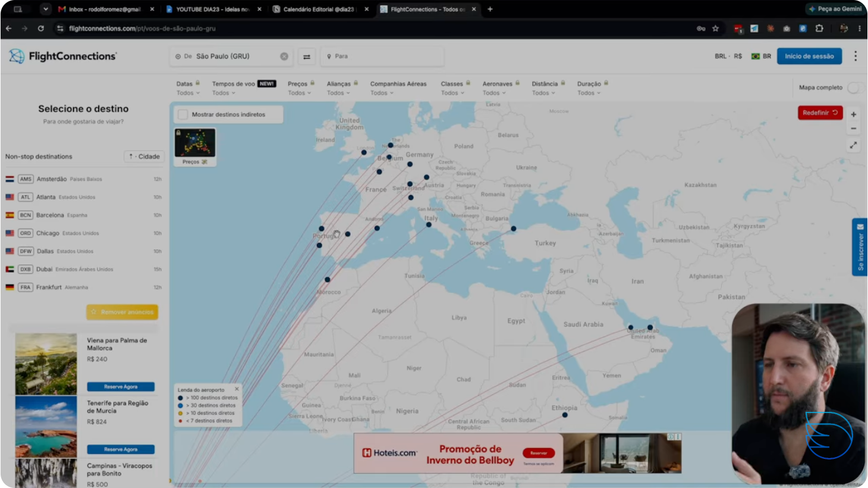
Task: Switch to the Gmail Inbox tab
Action: (x=106, y=9)
